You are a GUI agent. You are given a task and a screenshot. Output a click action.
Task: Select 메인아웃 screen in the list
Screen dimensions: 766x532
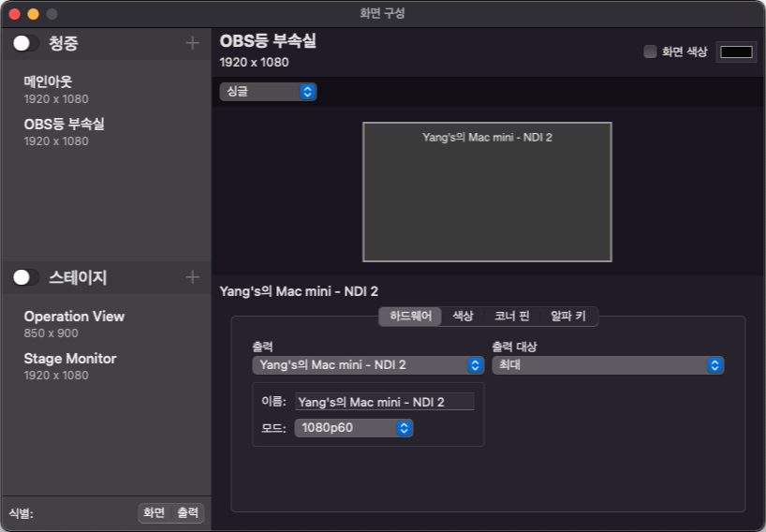pos(106,89)
